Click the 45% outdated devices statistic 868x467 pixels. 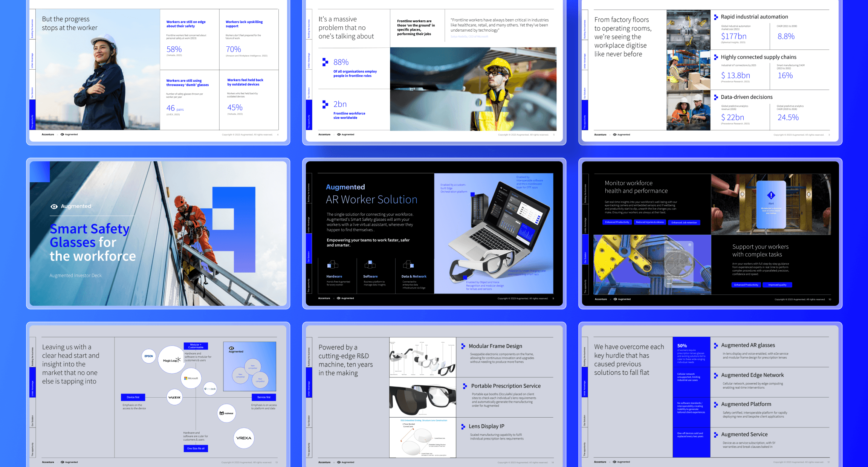pos(235,108)
